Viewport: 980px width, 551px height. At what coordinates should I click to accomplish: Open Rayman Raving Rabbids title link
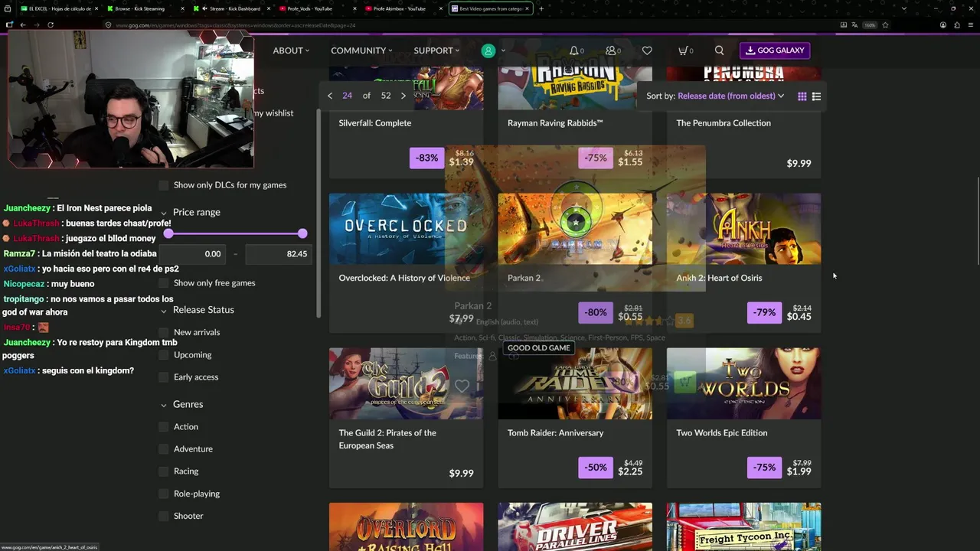pyautogui.click(x=555, y=123)
